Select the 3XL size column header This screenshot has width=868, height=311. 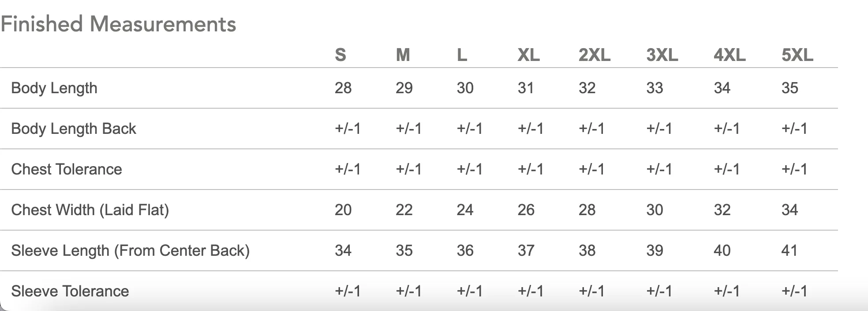click(x=662, y=55)
